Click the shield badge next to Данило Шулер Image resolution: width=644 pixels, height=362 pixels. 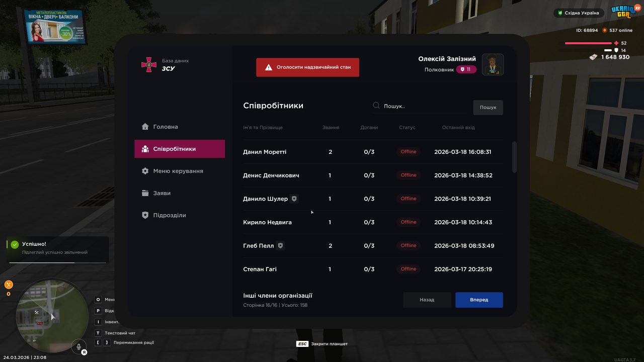(x=294, y=199)
